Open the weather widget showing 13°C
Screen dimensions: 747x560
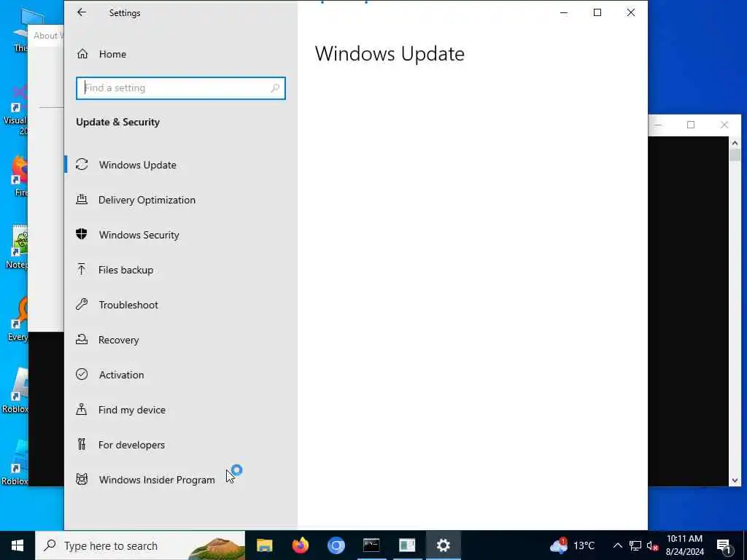573,545
